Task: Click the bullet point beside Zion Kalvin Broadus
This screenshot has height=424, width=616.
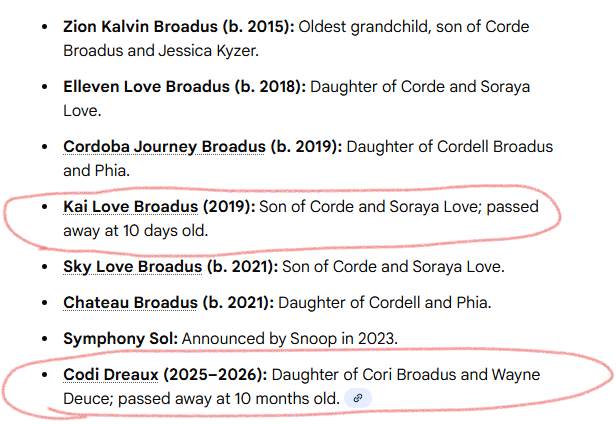Action: [43, 26]
